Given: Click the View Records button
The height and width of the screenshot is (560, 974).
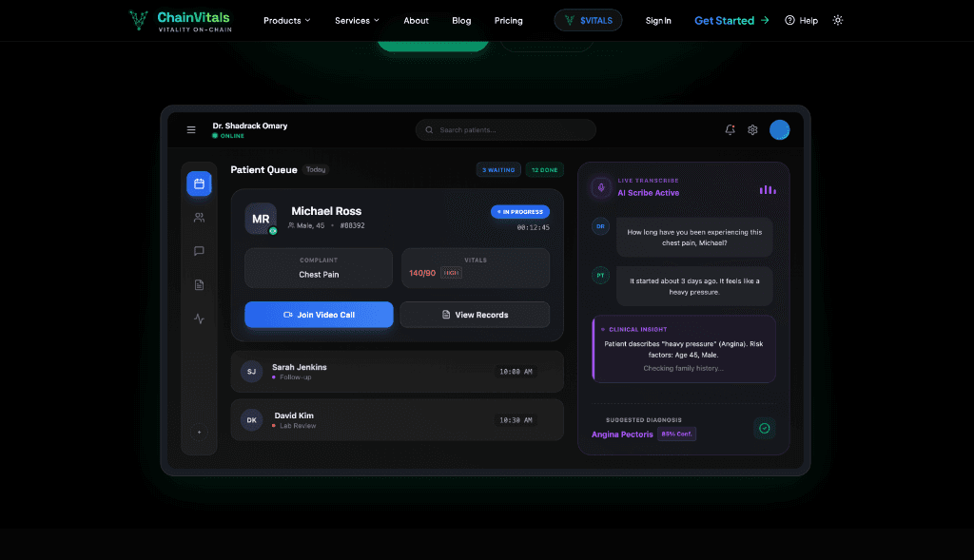Looking at the screenshot, I should coord(475,315).
